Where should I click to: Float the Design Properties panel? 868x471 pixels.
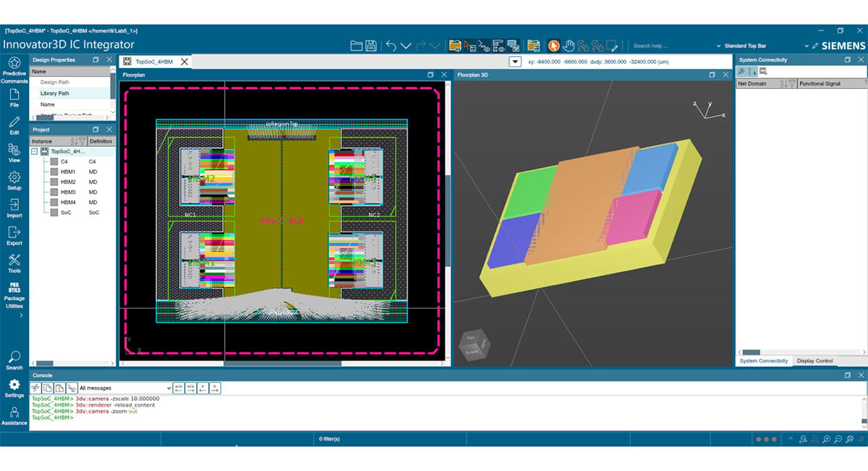point(96,60)
